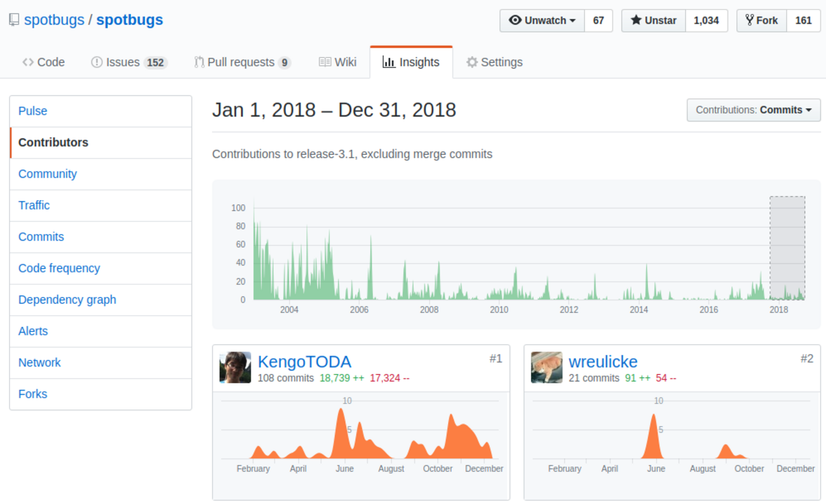Open Commits in the sidebar

coord(100,237)
